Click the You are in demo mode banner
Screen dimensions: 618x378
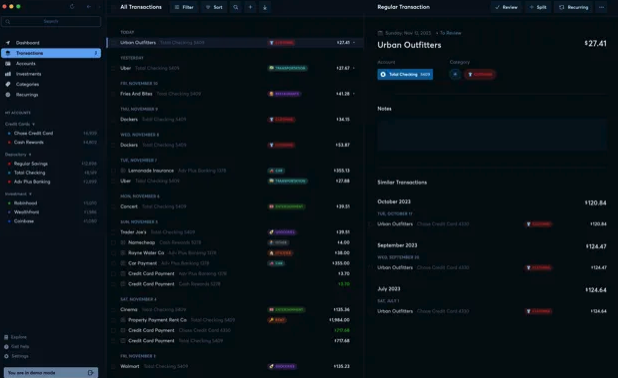coord(51,372)
